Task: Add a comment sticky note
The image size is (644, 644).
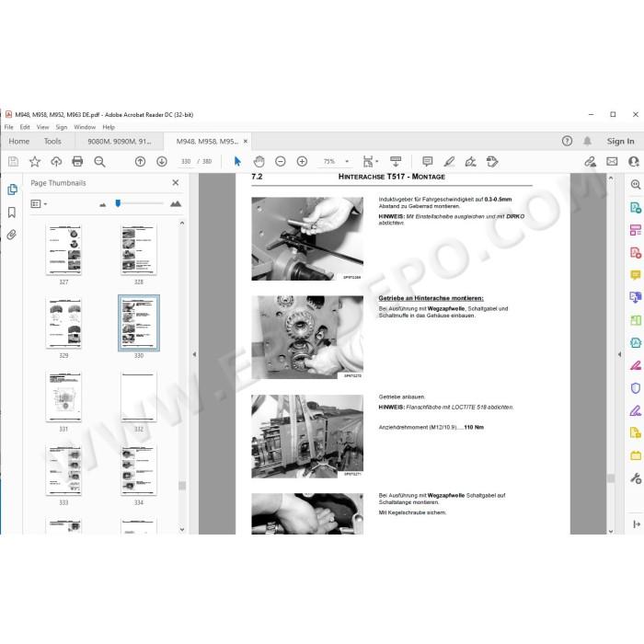Action: pyautogui.click(x=428, y=161)
